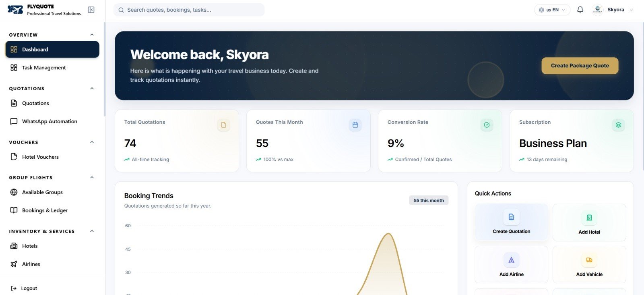Click the globe language icon
The height and width of the screenshot is (295, 644).
tap(541, 10)
